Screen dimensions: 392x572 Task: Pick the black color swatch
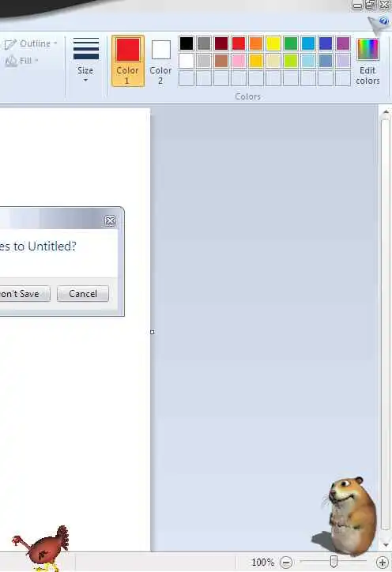tap(187, 43)
